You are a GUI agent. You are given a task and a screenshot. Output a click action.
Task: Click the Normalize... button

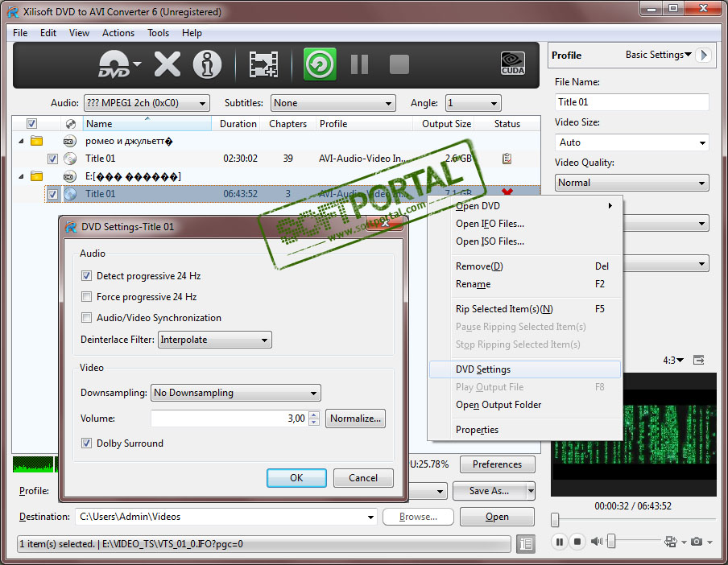click(x=355, y=419)
